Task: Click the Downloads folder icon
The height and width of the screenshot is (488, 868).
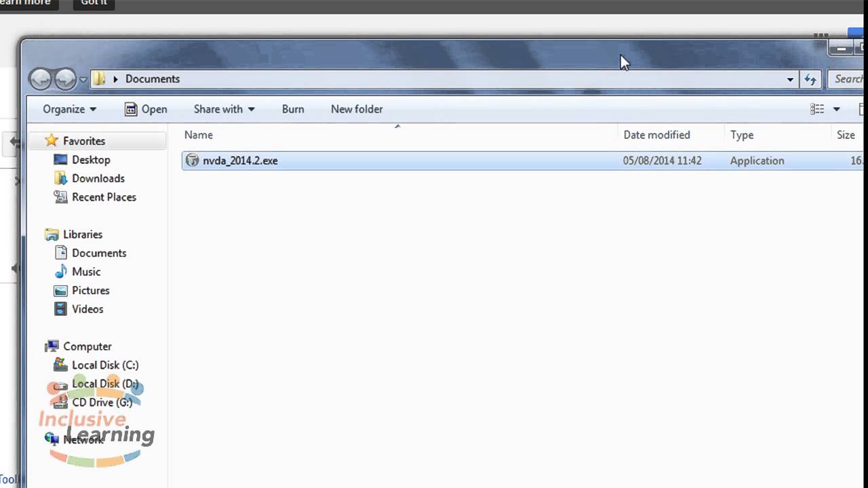Action: pos(60,178)
